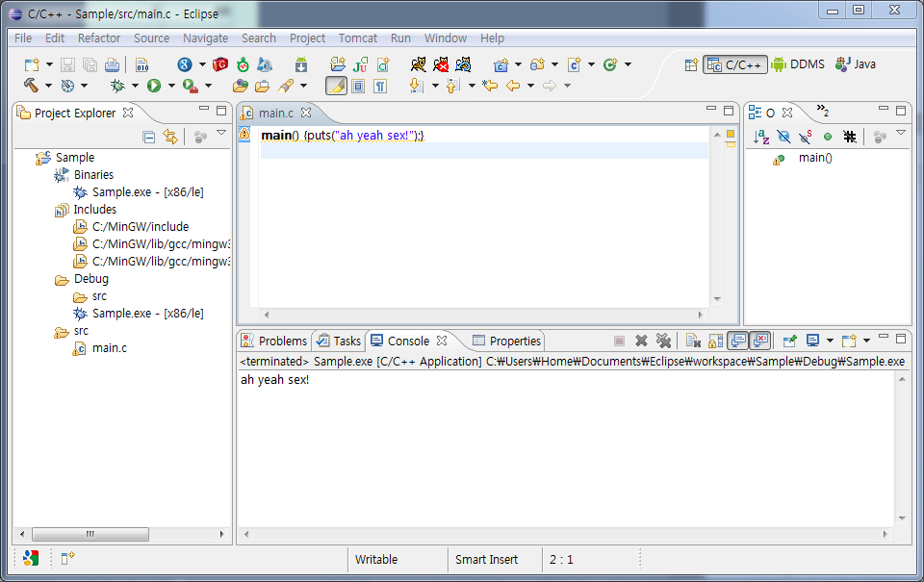Click the flashlight Search icon

pos(286,86)
